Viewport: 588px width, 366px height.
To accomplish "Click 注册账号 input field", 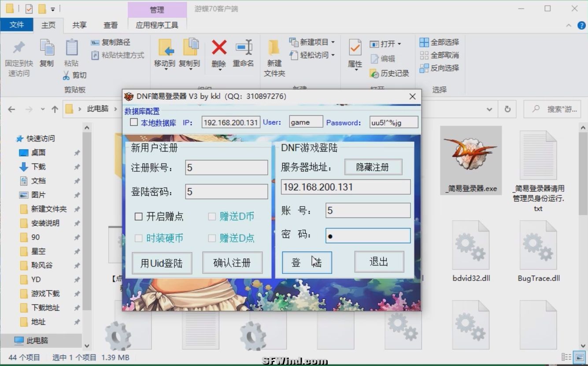I will 226,167.
